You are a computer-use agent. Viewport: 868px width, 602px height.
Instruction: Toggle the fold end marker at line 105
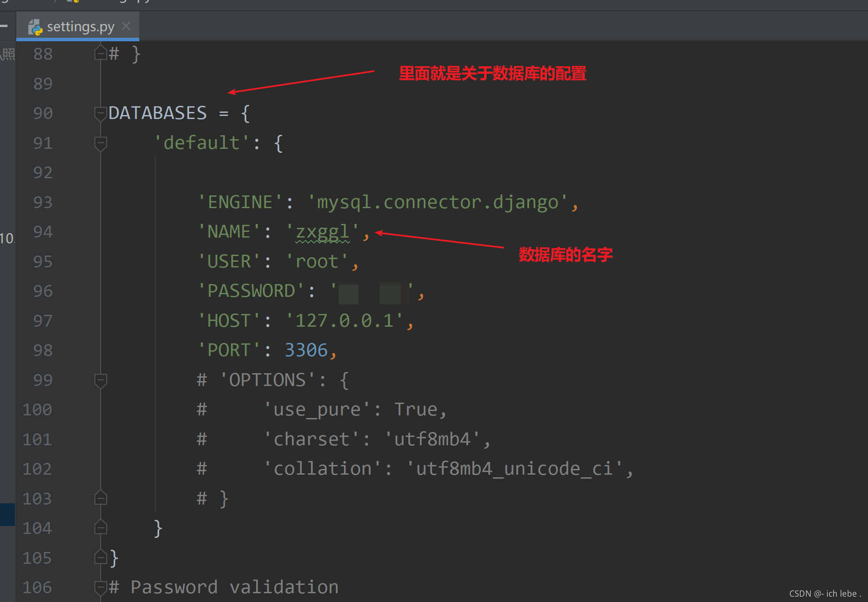pyautogui.click(x=101, y=557)
